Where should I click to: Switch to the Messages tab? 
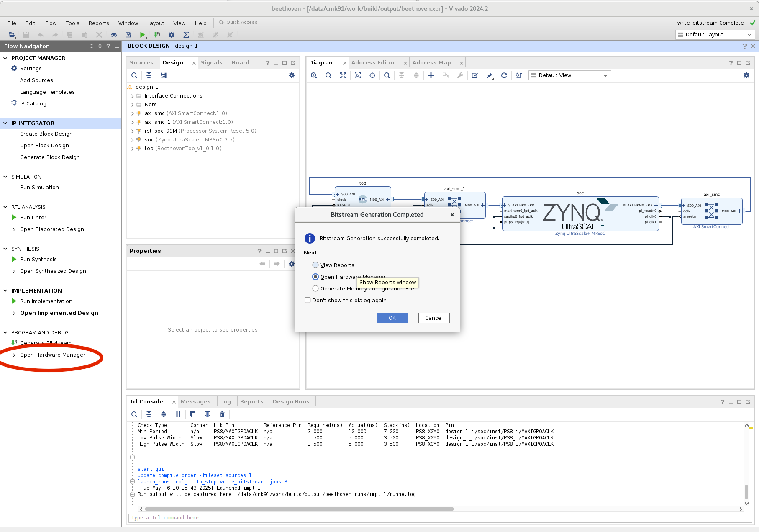(x=196, y=402)
